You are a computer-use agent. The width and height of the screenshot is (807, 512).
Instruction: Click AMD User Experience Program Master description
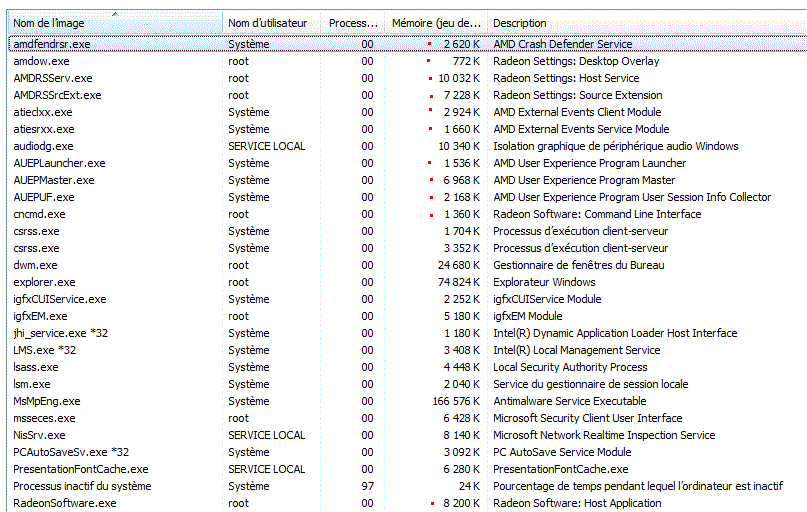[x=584, y=180]
